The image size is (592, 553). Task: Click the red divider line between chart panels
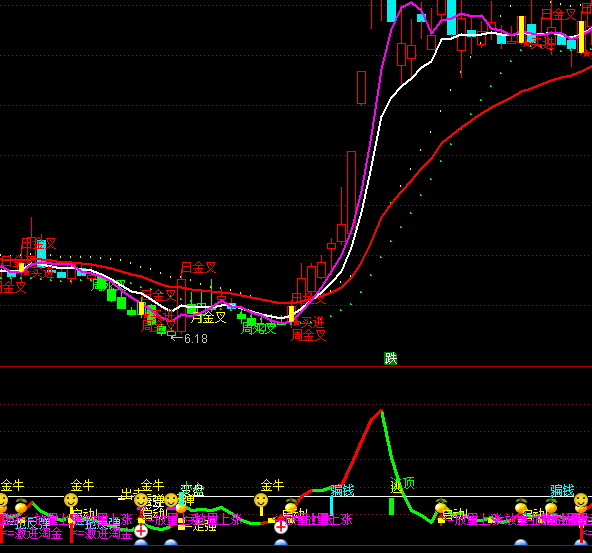click(x=296, y=367)
